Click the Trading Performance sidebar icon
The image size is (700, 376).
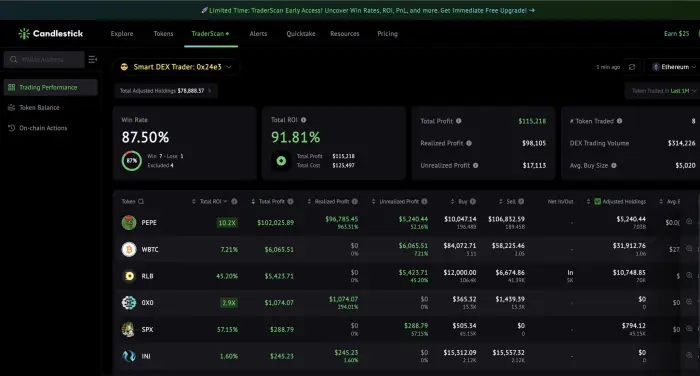[x=12, y=87]
